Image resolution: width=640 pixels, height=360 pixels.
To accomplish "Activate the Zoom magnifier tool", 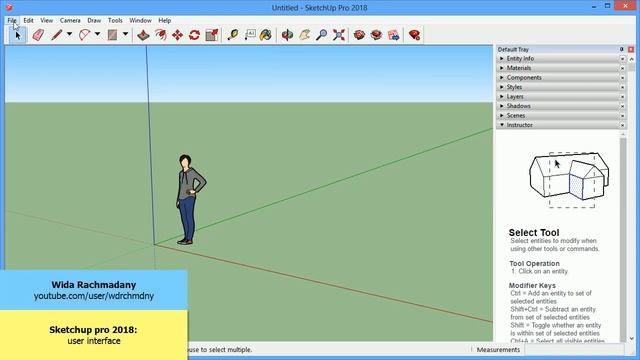I will click(322, 35).
